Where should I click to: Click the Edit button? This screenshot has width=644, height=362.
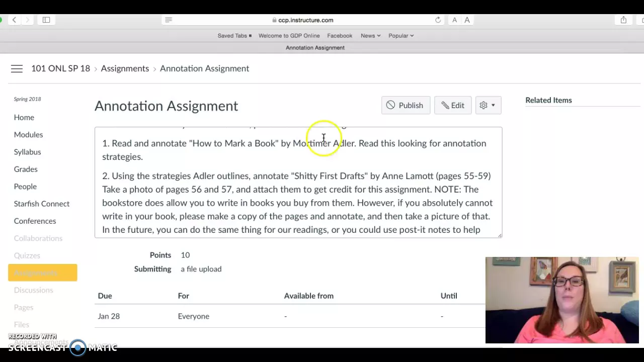pyautogui.click(x=452, y=105)
